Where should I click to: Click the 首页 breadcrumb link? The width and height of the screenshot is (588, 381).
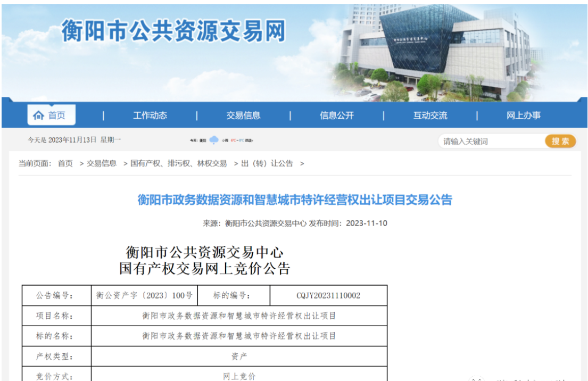(x=65, y=163)
